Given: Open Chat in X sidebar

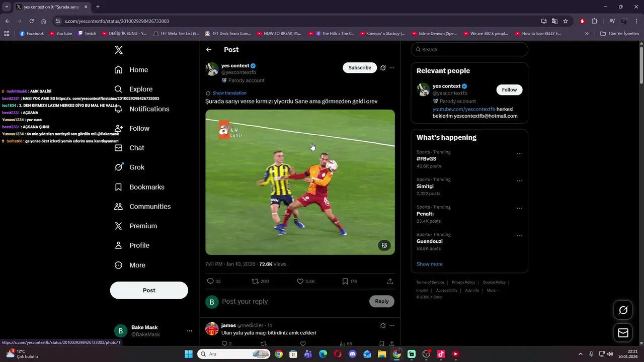Looking at the screenshot, I should coord(129,148).
